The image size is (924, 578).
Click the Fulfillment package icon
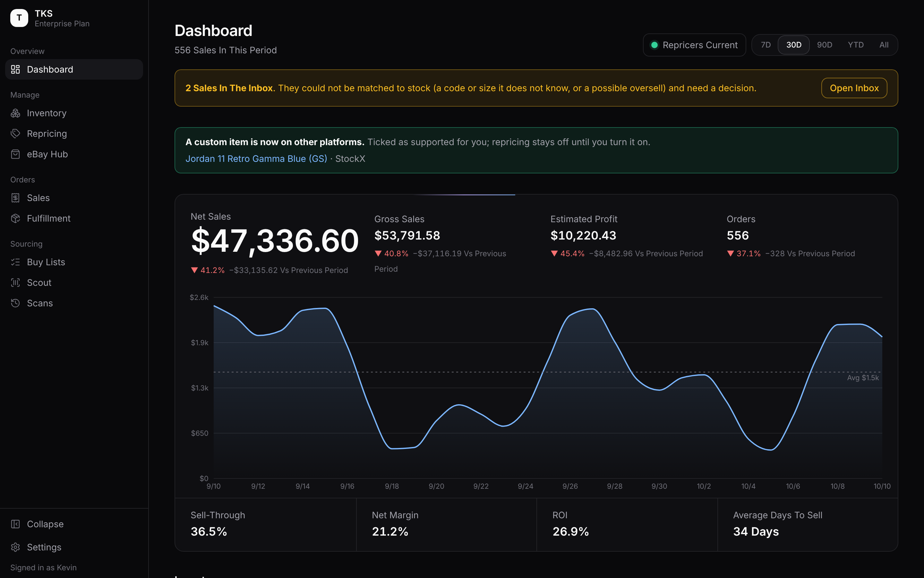point(15,218)
